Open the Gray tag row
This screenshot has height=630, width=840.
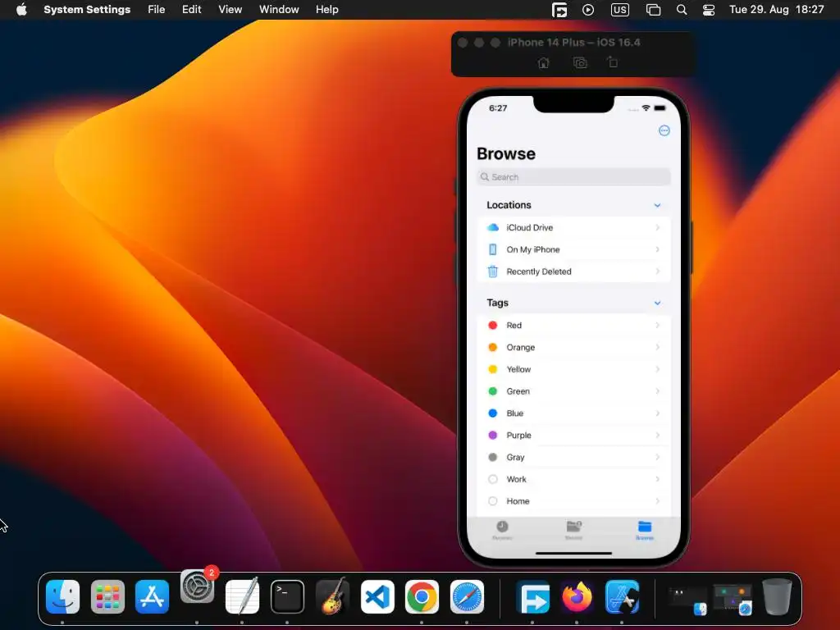(x=573, y=457)
